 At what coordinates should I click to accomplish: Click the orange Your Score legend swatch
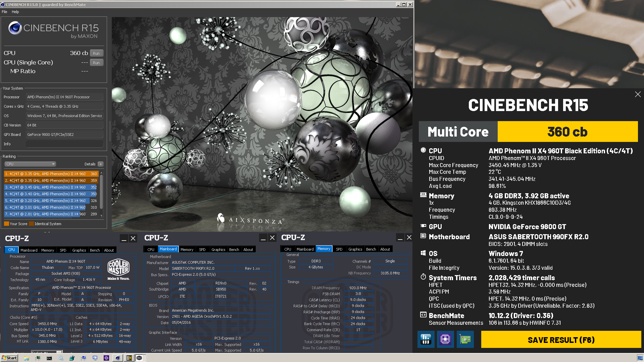coord(6,224)
